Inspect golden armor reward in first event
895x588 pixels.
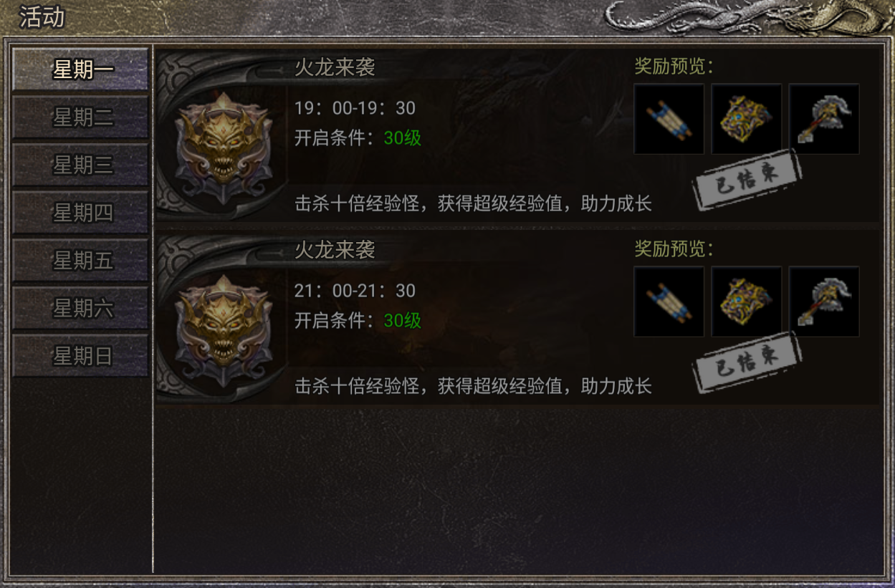[747, 119]
